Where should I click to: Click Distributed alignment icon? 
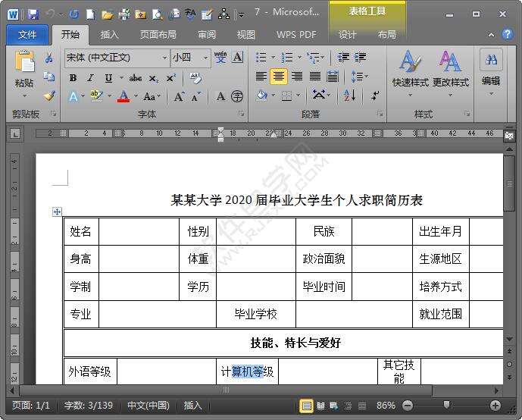333,77
